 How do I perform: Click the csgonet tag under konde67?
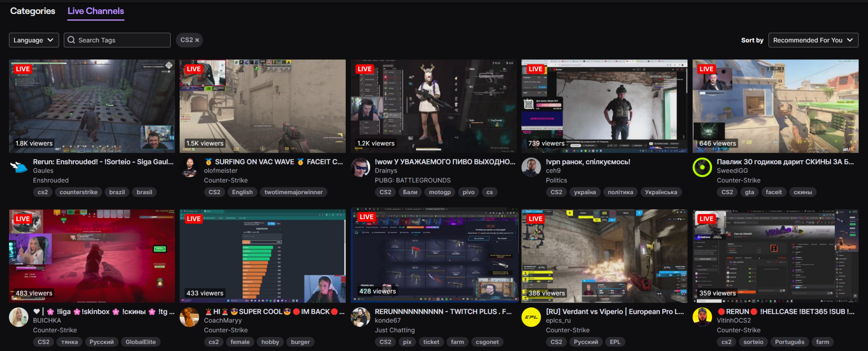coord(487,342)
